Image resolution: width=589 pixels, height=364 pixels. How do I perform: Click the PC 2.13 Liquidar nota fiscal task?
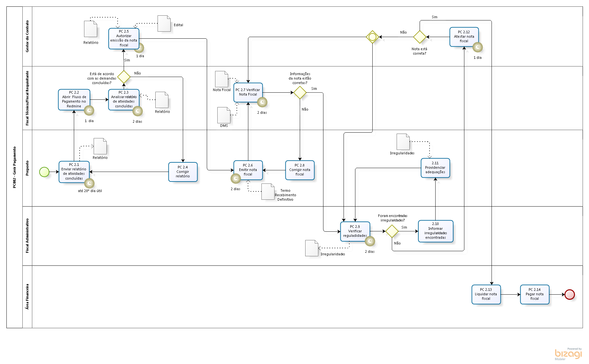click(486, 294)
